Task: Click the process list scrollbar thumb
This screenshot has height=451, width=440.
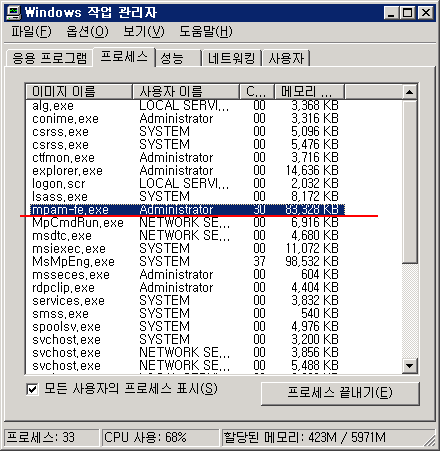Action: [409, 181]
